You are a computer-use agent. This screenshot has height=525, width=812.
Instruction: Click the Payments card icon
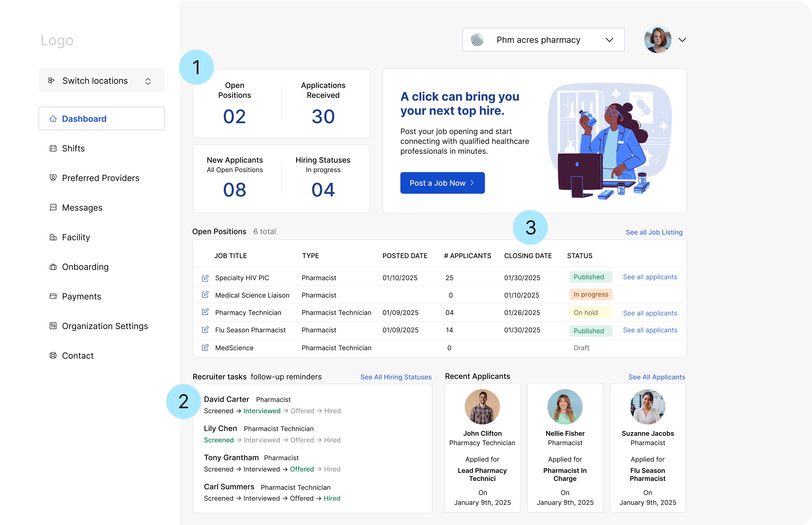(53, 296)
